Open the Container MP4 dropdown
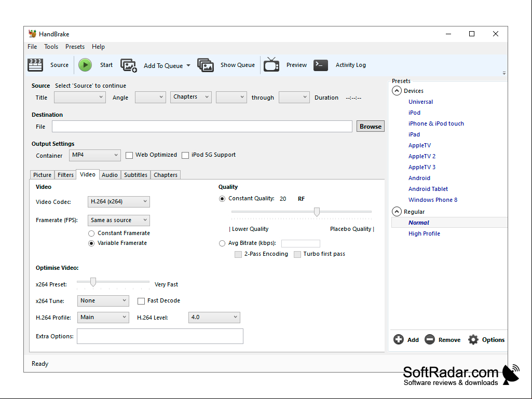This screenshot has width=532, height=399. (x=94, y=155)
